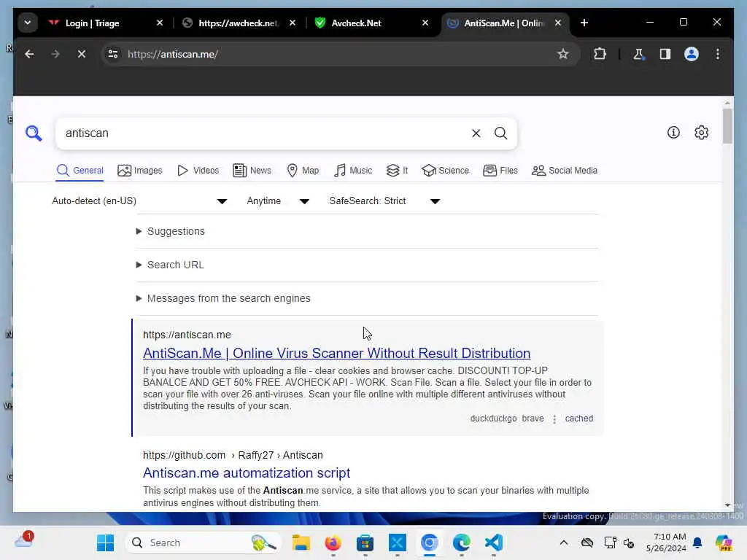Click the address bar URL field
The height and width of the screenshot is (560, 747).
(x=338, y=54)
